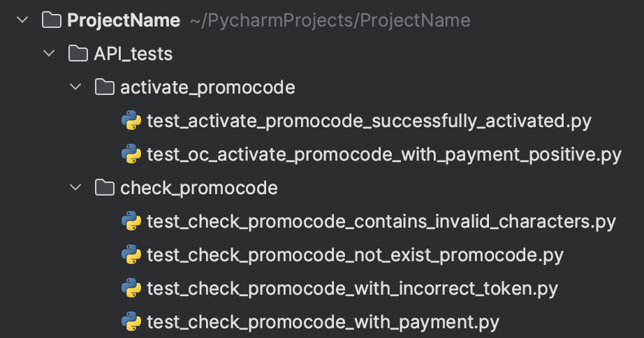
Task: Click Python icon of test_check_promocode_with_payment.py
Action: 131,321
